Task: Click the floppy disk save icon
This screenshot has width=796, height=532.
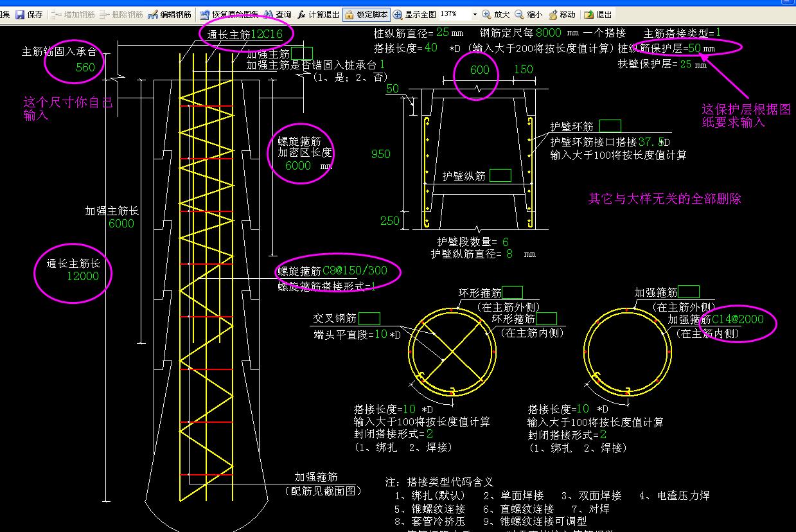Action: [20, 14]
